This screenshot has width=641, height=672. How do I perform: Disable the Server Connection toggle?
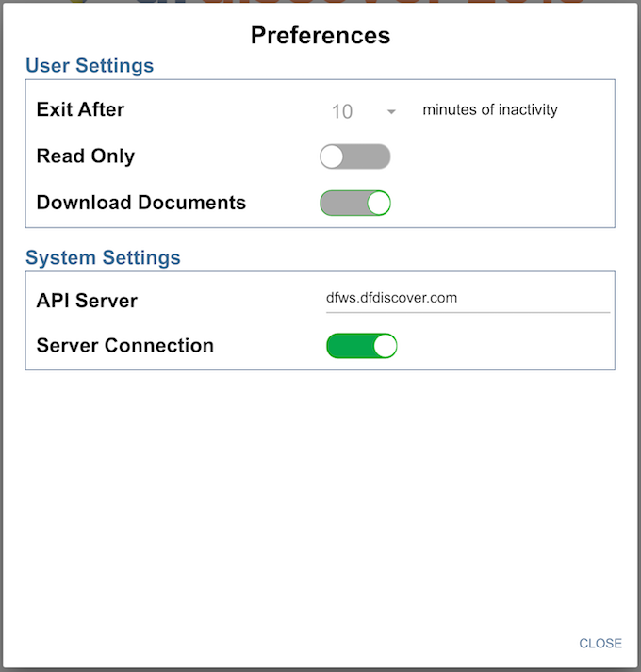point(361,346)
